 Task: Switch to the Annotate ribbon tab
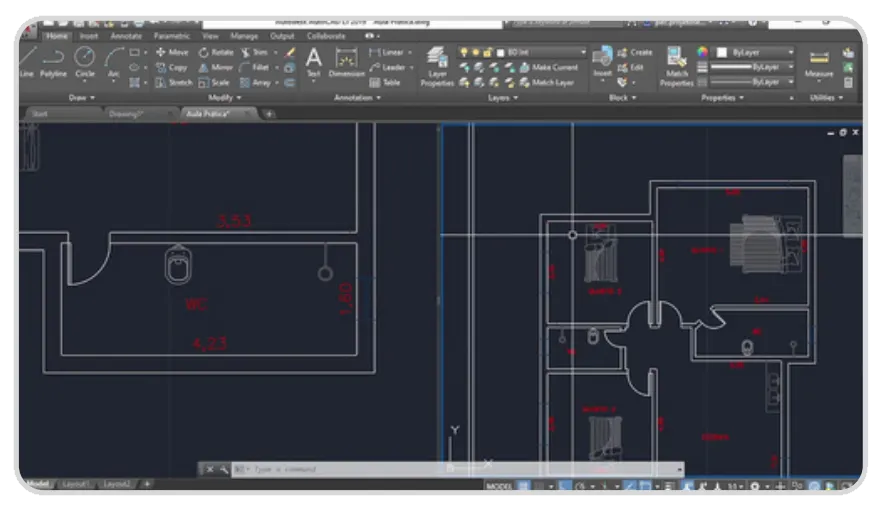126,36
